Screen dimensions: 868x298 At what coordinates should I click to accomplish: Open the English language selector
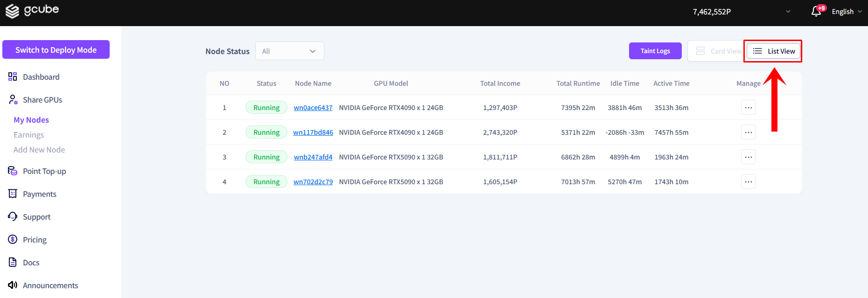[x=847, y=12]
